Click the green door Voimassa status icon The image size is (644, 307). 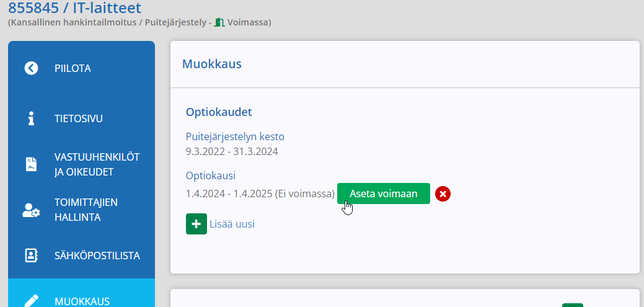pyautogui.click(x=219, y=22)
